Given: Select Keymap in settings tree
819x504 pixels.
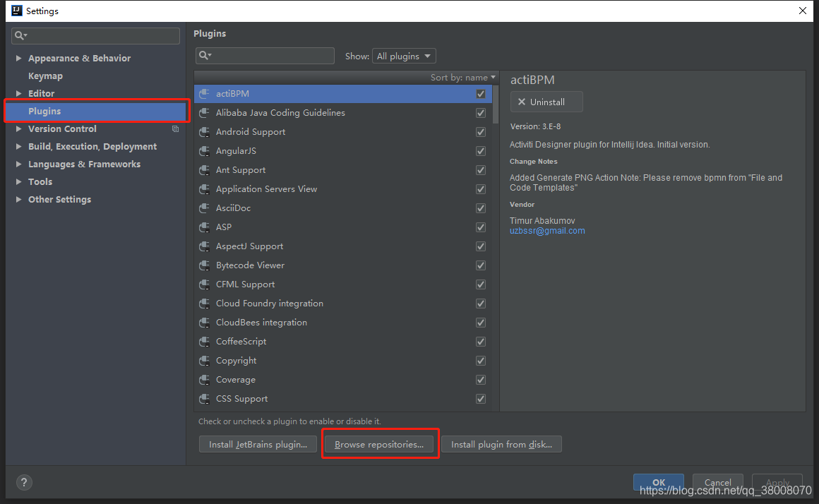Looking at the screenshot, I should 45,76.
